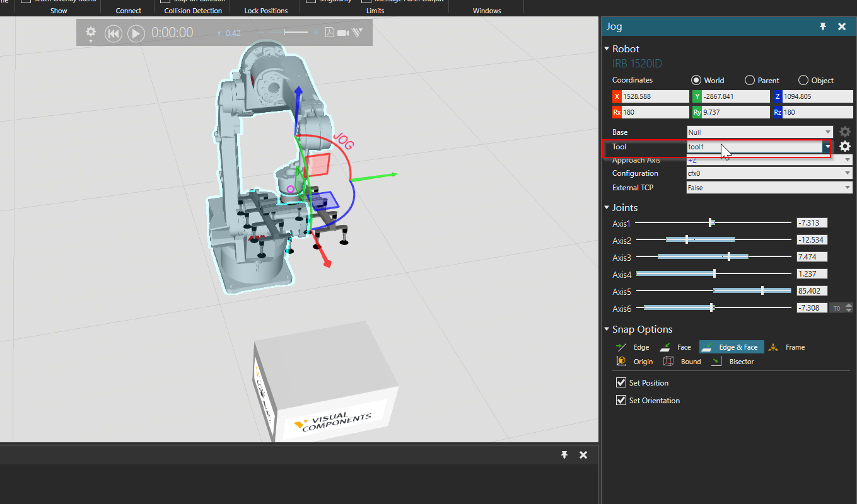This screenshot has height=504, width=857.
Task: Click the Axis3 value field
Action: click(x=812, y=257)
